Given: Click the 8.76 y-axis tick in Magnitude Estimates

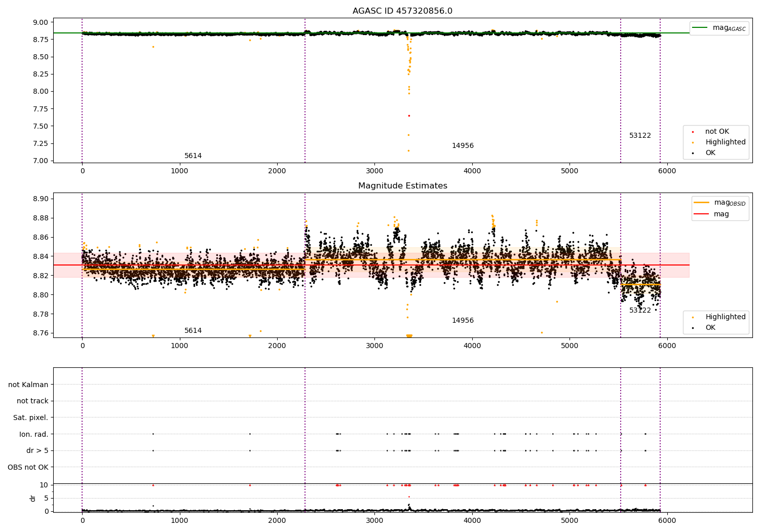Looking at the screenshot, I should click(41, 333).
